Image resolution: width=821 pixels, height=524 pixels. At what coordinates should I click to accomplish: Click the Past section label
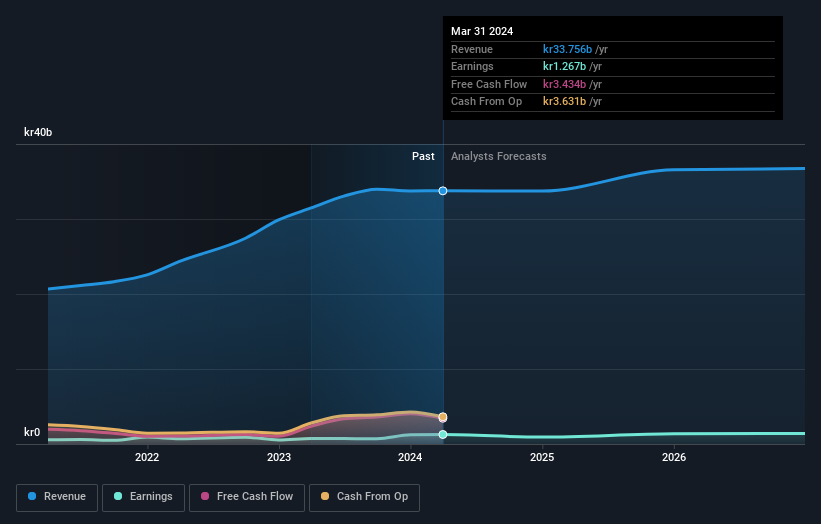coord(423,156)
